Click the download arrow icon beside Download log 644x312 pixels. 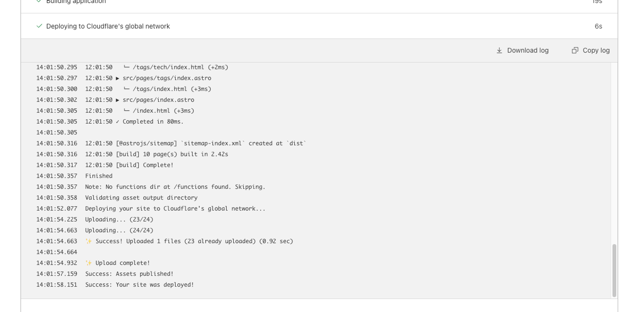[499, 51]
